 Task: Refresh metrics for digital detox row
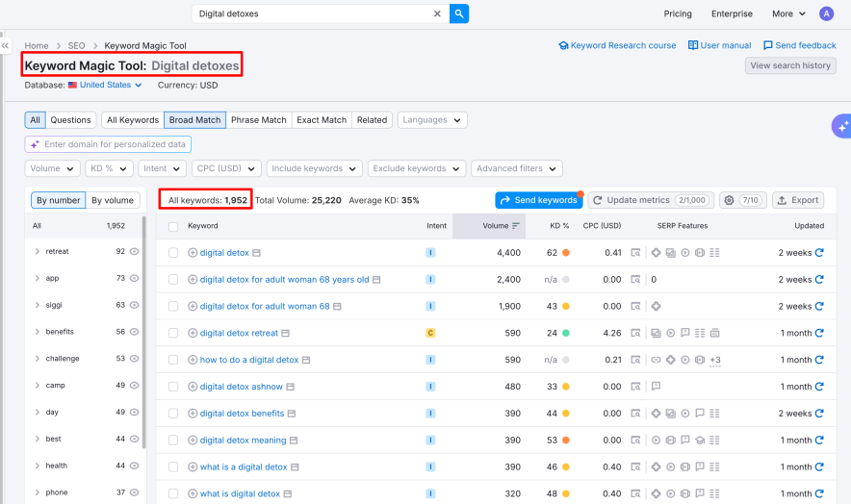click(819, 253)
